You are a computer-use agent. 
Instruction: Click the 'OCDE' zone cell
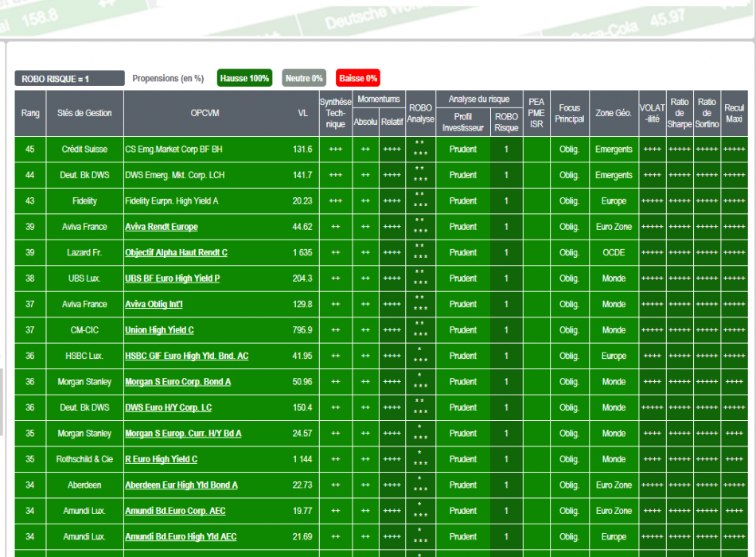pos(614,253)
